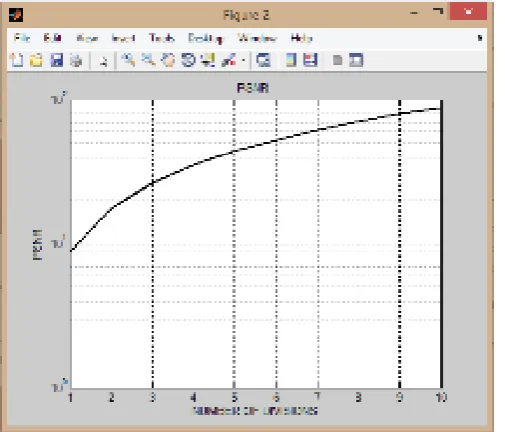Click the NUMBER OF UPDATIONS x-axis label
Viewport: 505px width, 432px height.
point(255,411)
